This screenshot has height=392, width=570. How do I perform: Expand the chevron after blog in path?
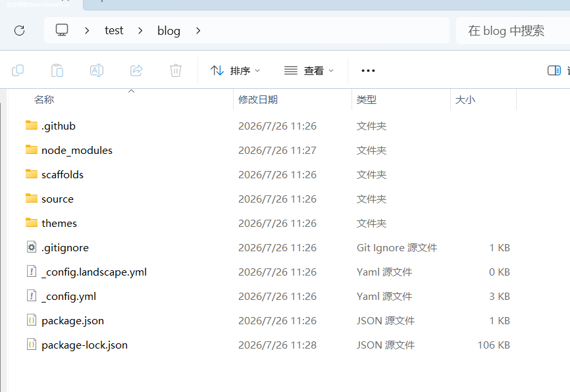pos(198,31)
